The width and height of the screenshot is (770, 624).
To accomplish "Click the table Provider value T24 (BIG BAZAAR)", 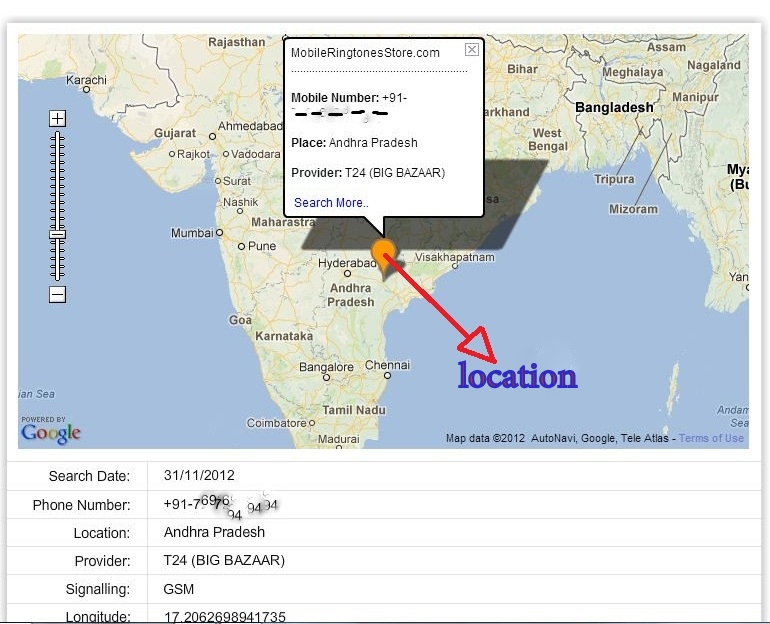I will [224, 561].
